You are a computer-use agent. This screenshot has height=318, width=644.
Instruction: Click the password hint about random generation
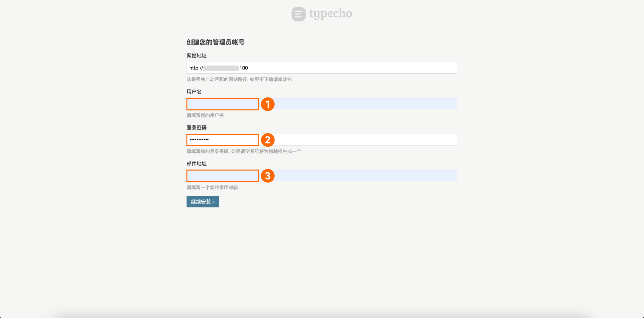pyautogui.click(x=244, y=151)
